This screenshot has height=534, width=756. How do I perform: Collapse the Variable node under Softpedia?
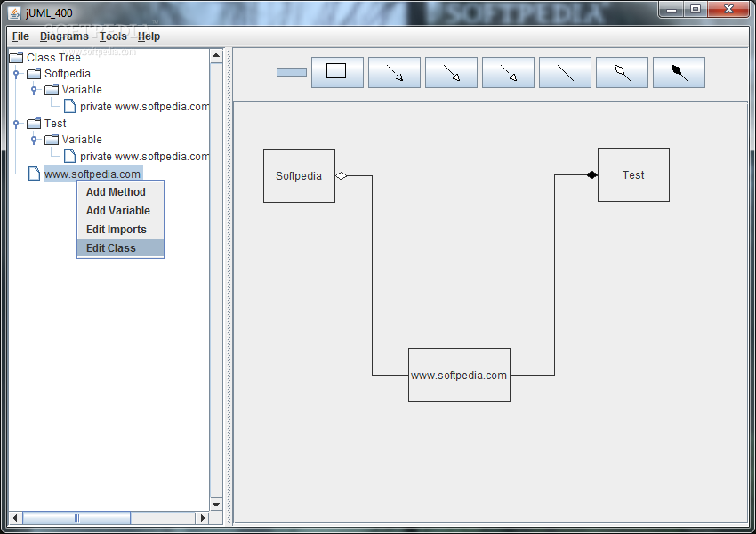(x=34, y=90)
